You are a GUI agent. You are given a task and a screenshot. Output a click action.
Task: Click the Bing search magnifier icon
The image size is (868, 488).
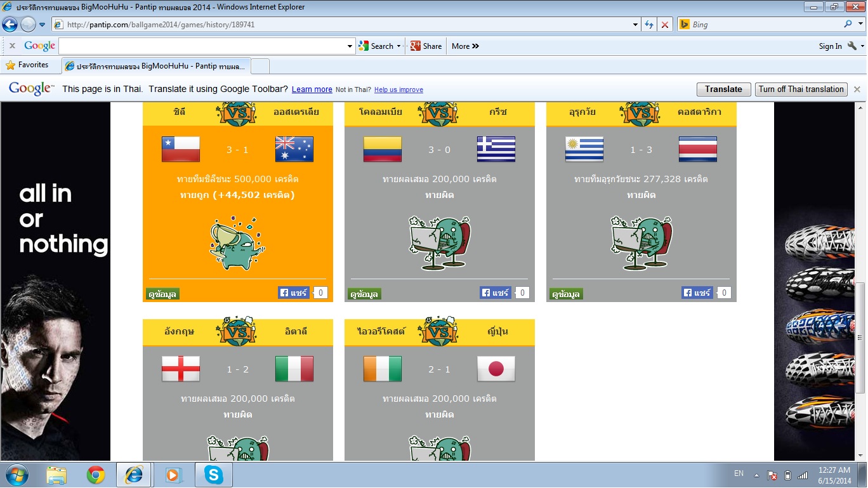[848, 25]
